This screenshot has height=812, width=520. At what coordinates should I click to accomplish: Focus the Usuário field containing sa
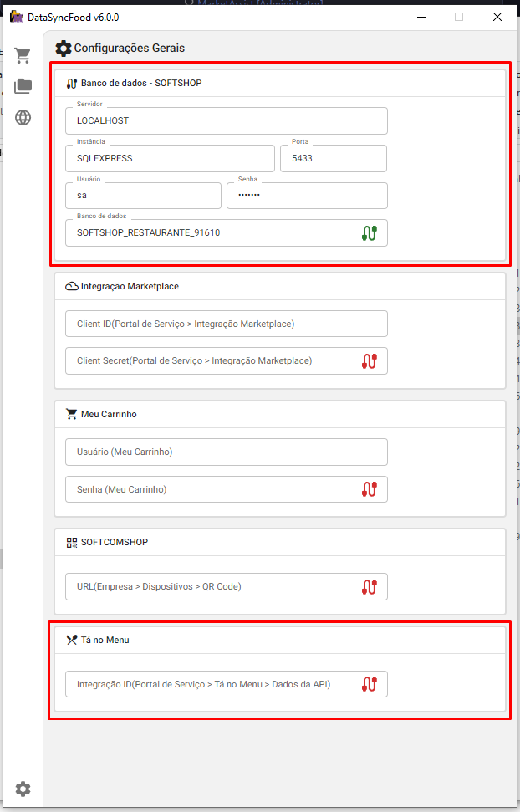[x=142, y=196]
